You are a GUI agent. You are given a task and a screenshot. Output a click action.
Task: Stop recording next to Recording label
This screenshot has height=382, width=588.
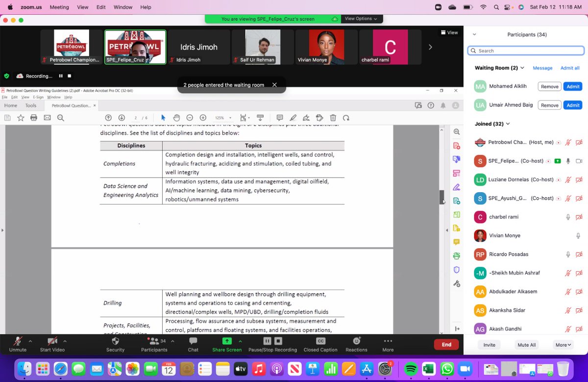(70, 76)
